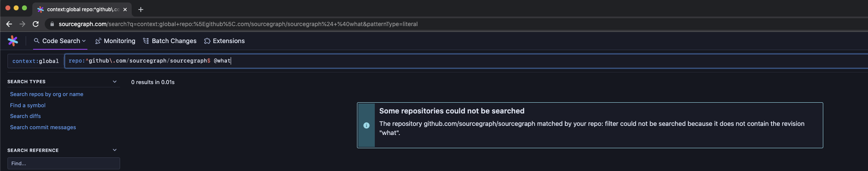
Task: Open the context:global selector
Action: click(36, 61)
